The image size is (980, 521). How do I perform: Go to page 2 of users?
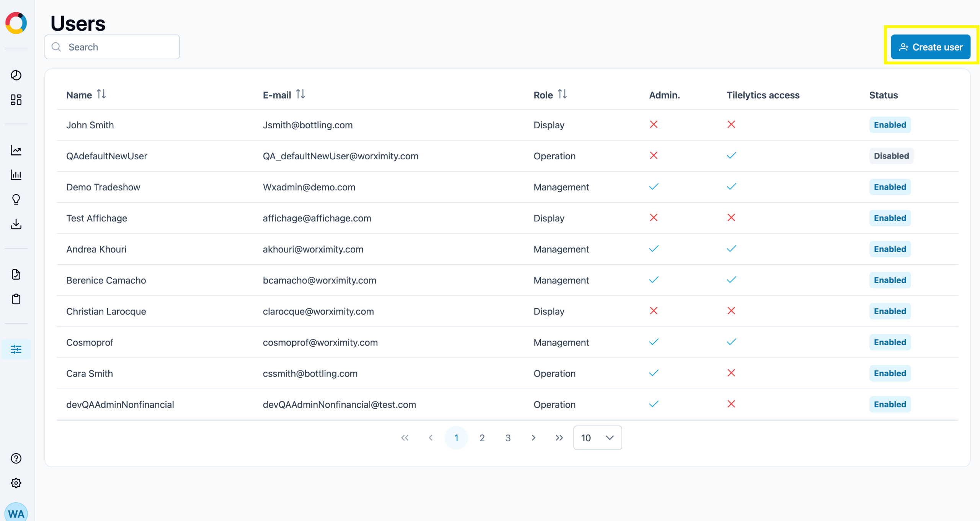482,438
